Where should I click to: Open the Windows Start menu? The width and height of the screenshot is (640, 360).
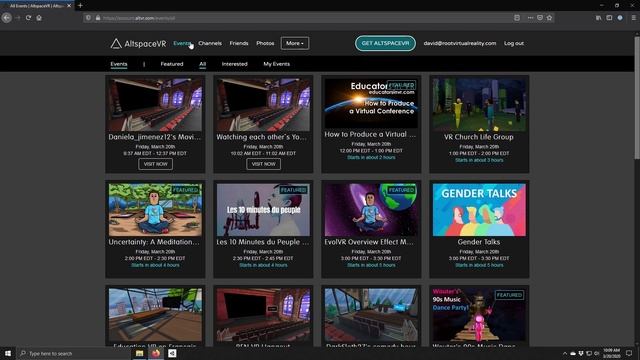[7, 353]
